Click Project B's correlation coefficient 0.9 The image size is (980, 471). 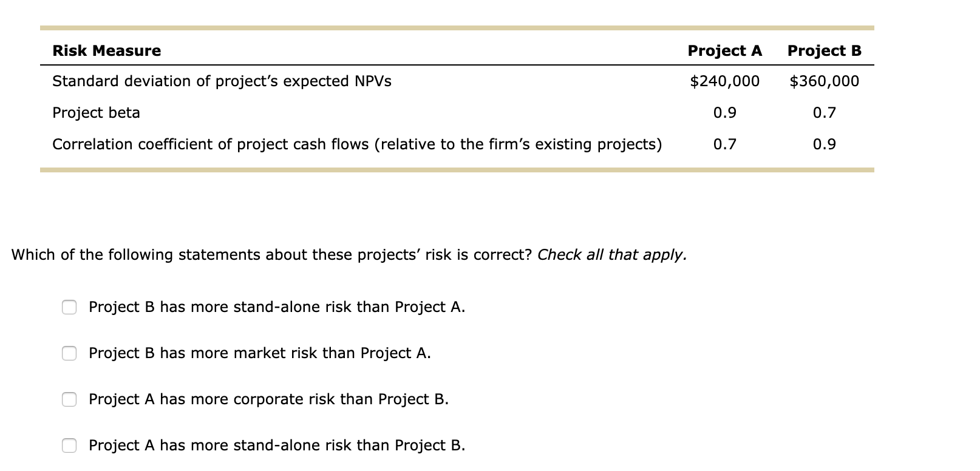pos(824,144)
